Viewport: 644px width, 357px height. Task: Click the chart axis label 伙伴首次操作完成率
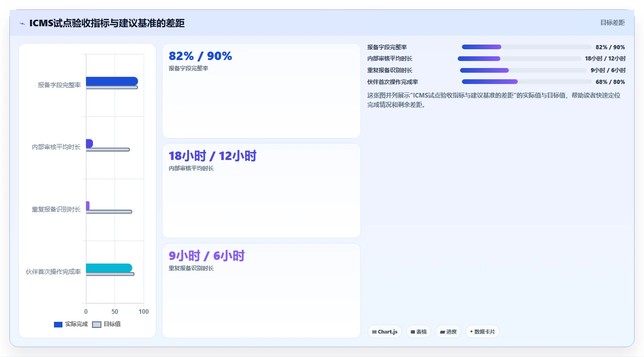54,272
